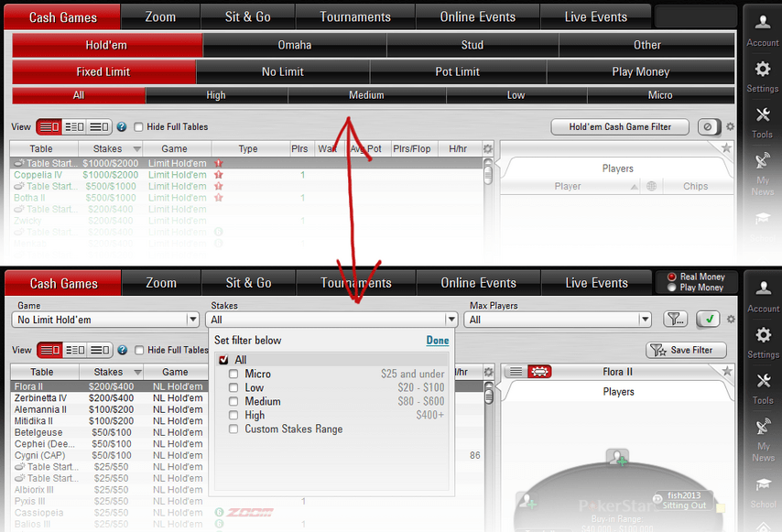Viewport: 782px width, 532px height.
Task: Open column settings gear in top table header
Action: (x=487, y=148)
